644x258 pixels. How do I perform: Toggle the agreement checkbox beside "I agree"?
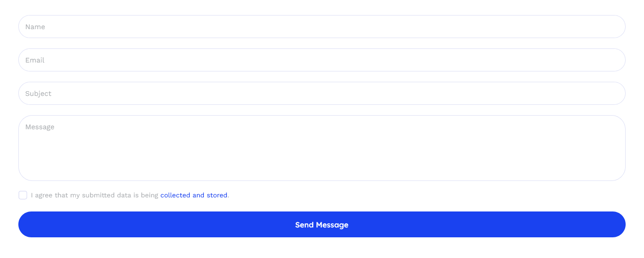[x=23, y=195]
